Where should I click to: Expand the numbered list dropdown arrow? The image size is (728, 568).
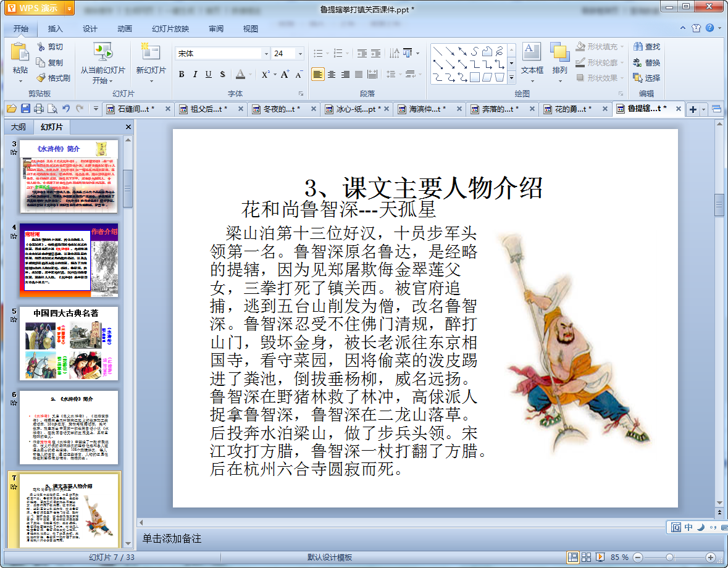[x=347, y=53]
